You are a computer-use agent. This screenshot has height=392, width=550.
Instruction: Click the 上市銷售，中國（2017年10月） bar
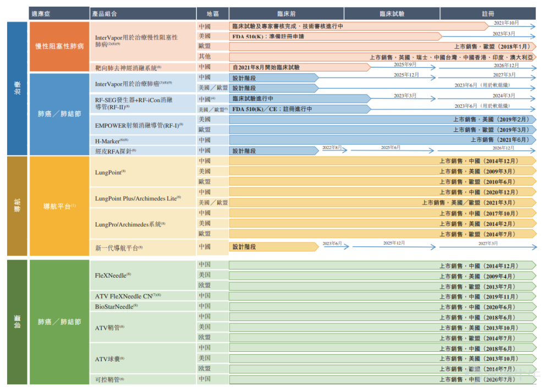pyautogui.click(x=383, y=213)
